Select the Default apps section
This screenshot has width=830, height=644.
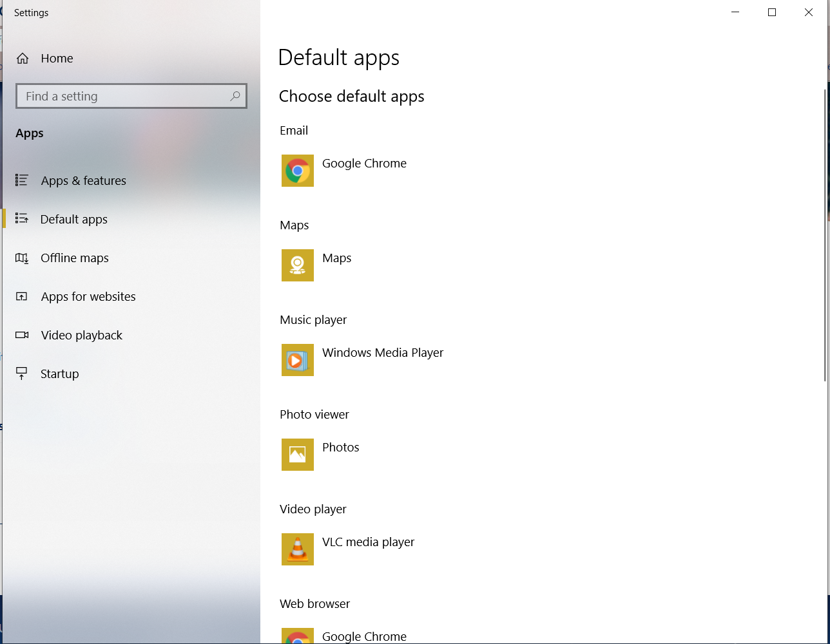(73, 219)
